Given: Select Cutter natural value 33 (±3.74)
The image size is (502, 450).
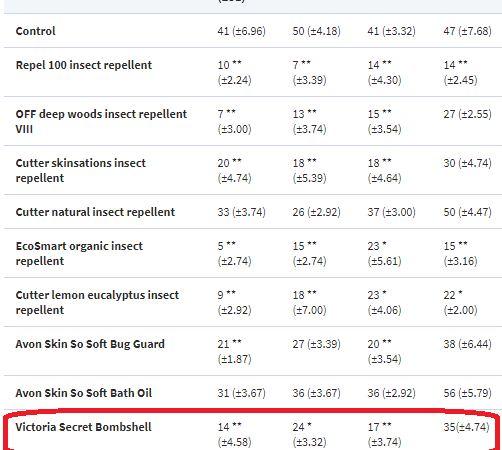Looking at the screenshot, I should coord(241,212).
